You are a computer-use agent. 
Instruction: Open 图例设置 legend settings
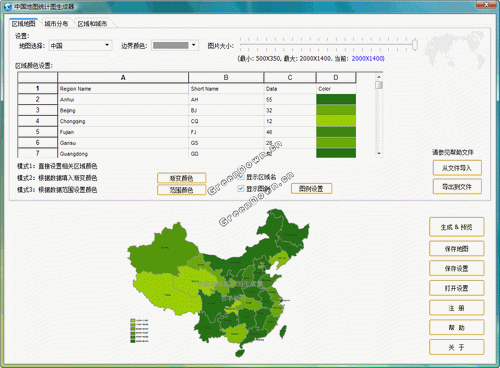click(x=311, y=189)
